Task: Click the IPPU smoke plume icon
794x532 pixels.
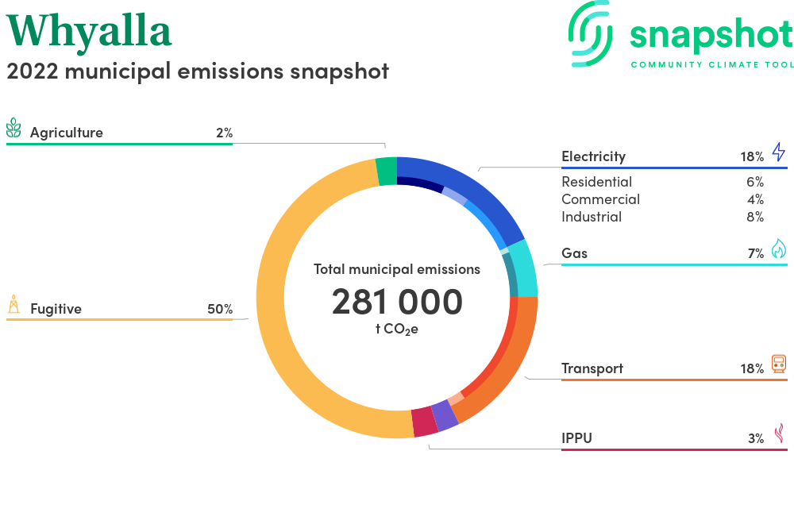Action: point(780,434)
